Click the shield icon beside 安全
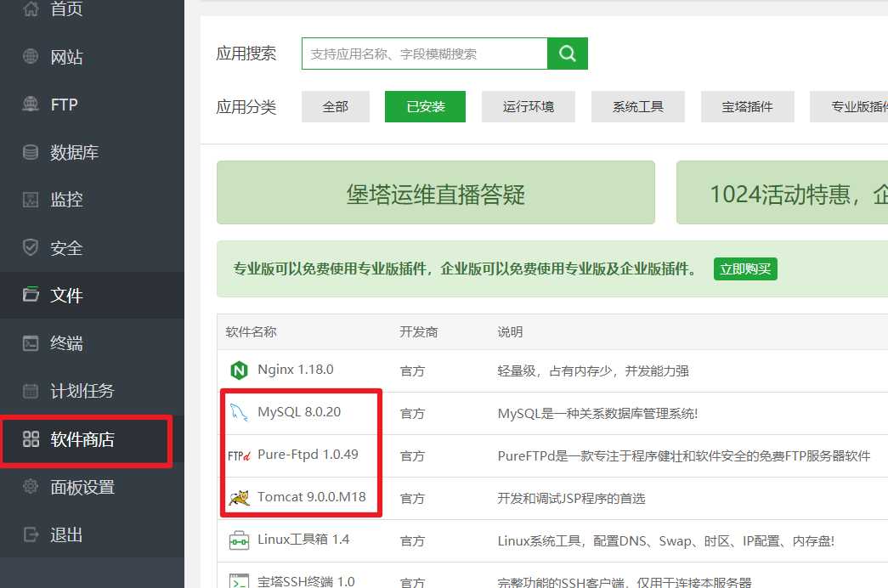Viewport: 888px width, 588px height. 31,247
